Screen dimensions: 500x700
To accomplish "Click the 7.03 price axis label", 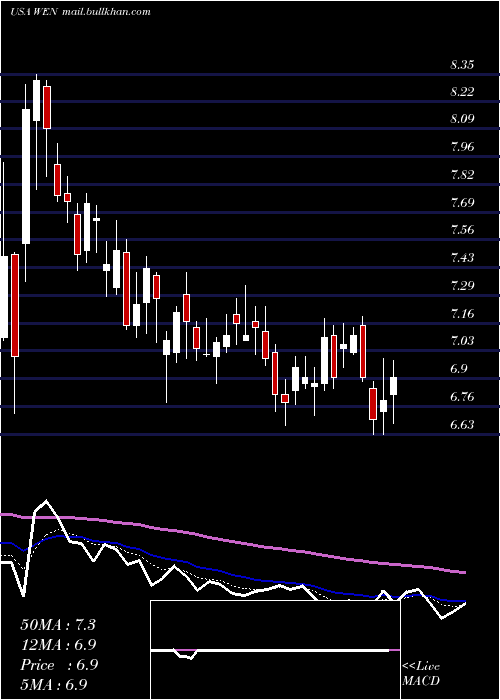I will coord(462,341).
